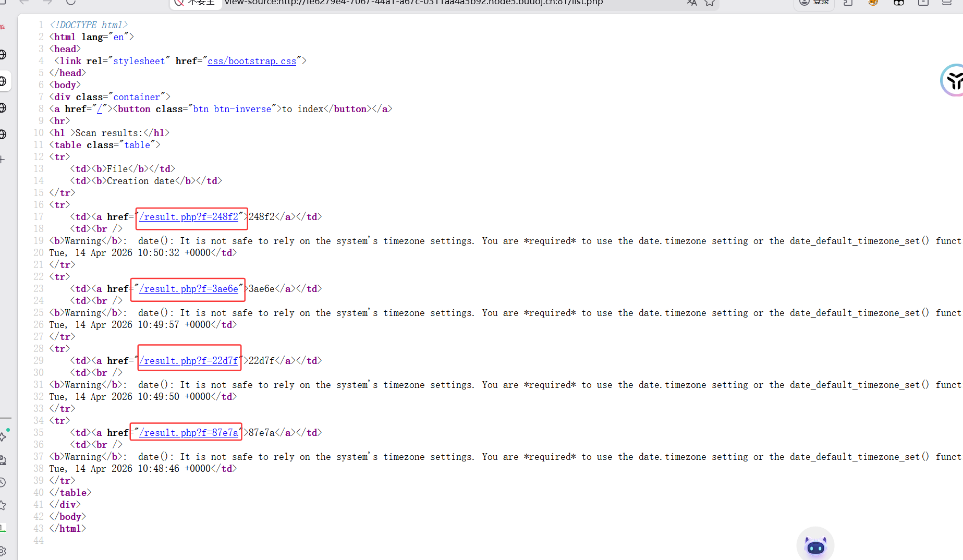Screen dimensions: 963x560
Task: Click the AI sparkle icon in sidebar
Action: pyautogui.click(x=4, y=435)
